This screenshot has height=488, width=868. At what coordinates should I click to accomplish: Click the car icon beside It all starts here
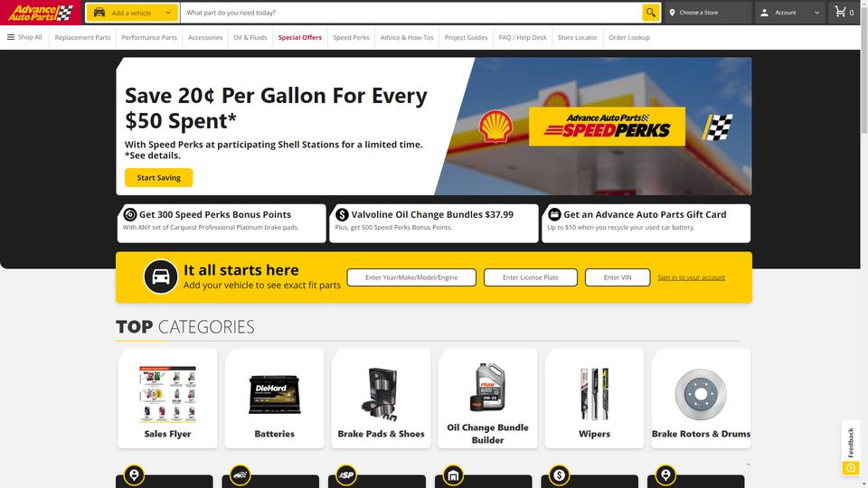click(161, 277)
